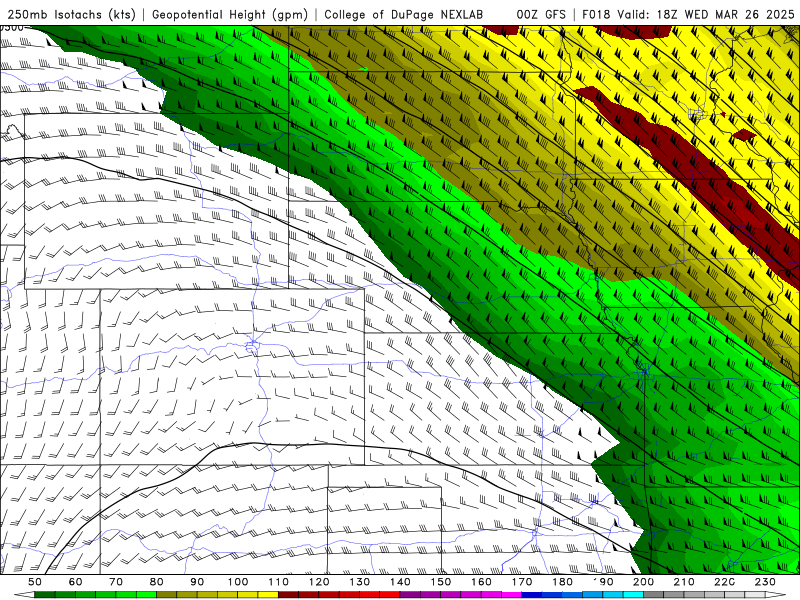Image resolution: width=800 pixels, height=600 pixels.
Task: Click the "250mb Isotachs (kts)" title text
Action: (71, 14)
